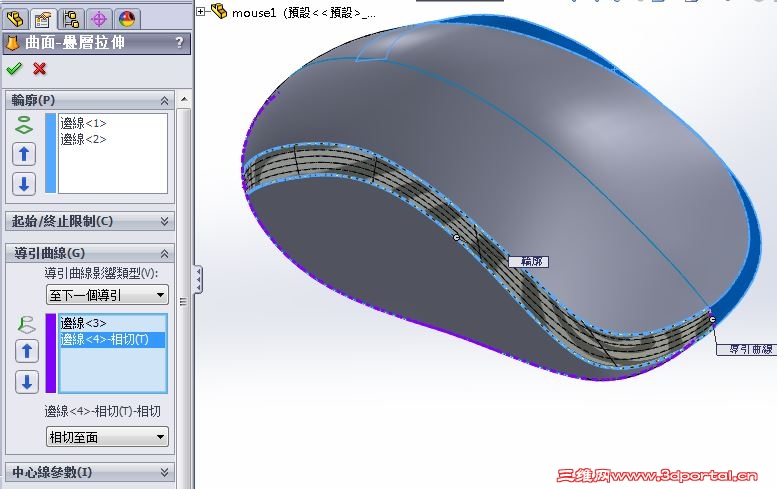
Task: Click the purple guide curves color bar
Action: tap(51, 353)
